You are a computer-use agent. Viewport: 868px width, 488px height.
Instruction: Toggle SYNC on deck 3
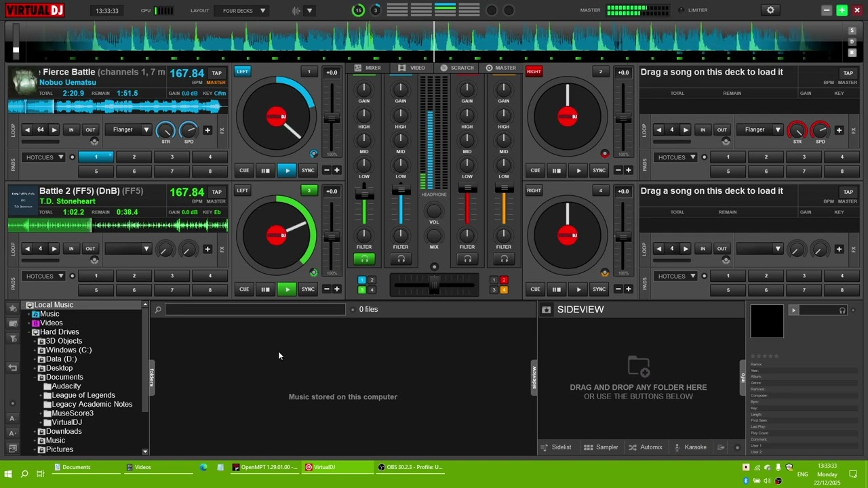point(308,289)
